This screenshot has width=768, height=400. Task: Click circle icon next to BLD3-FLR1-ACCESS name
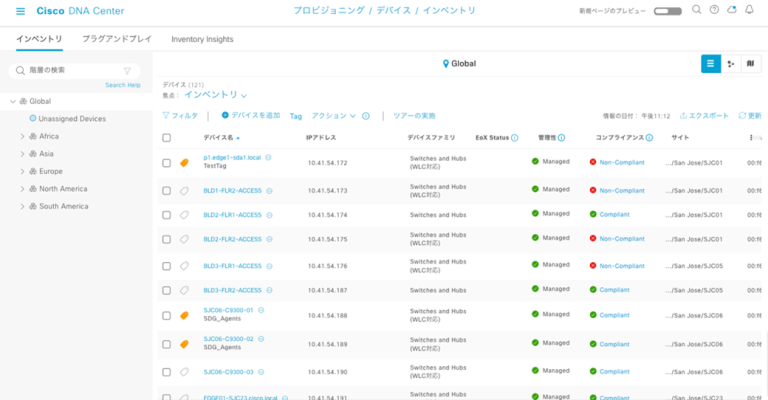tap(269, 266)
